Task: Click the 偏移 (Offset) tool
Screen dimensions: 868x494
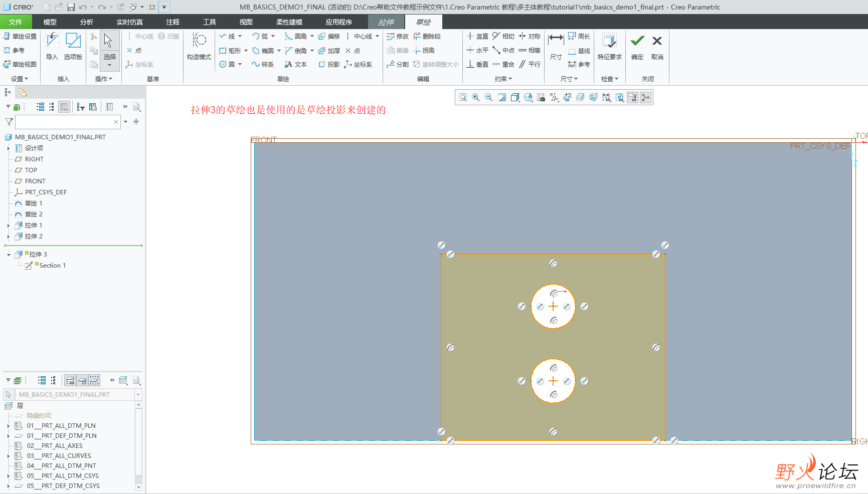Action: tap(329, 36)
